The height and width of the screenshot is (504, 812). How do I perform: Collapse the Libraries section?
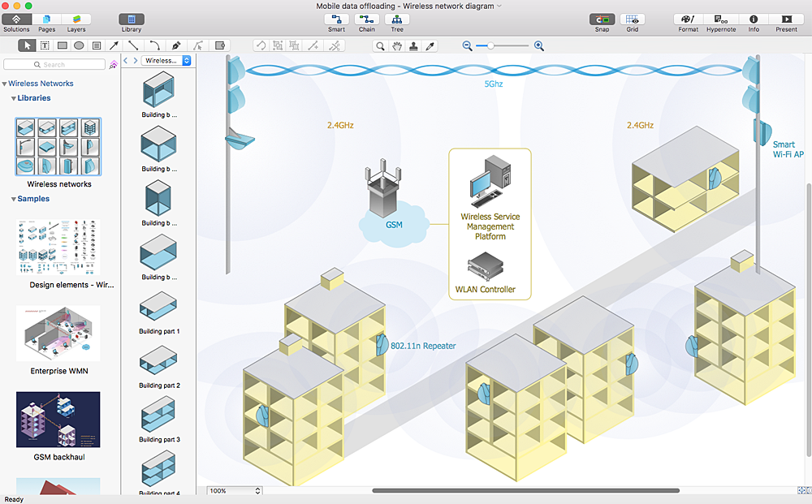coord(14,98)
